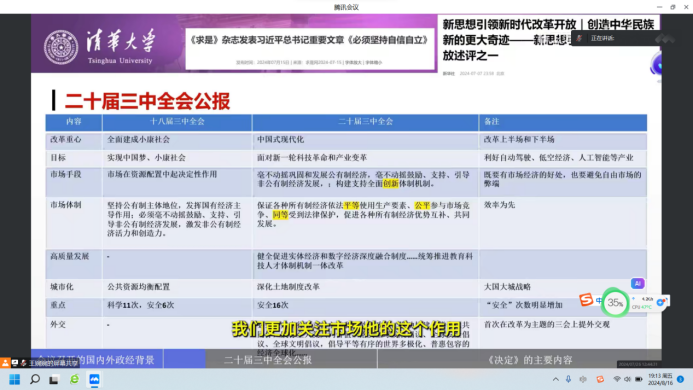Open the green browser icon in taskbar
693x390 pixels.
coord(74,379)
